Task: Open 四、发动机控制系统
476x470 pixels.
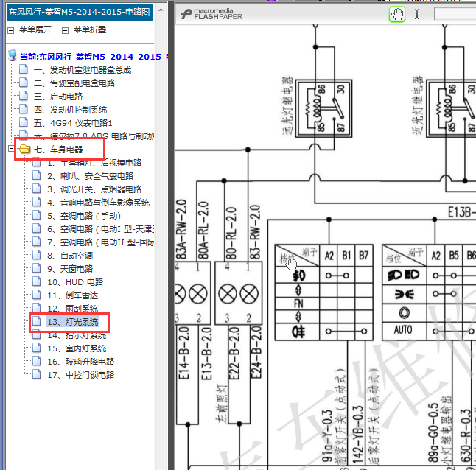Action: coord(70,110)
